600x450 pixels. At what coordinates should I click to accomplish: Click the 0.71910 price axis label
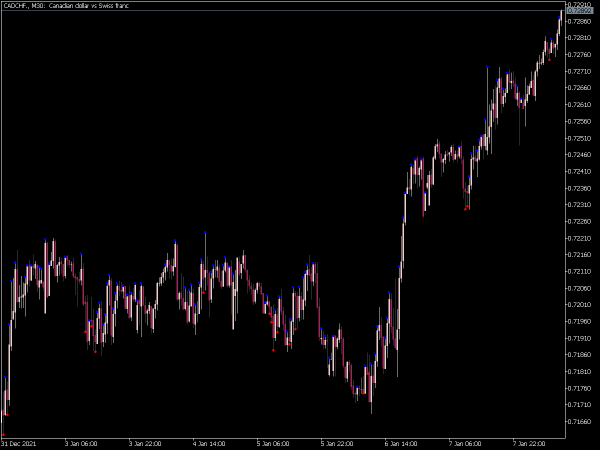coord(580,339)
